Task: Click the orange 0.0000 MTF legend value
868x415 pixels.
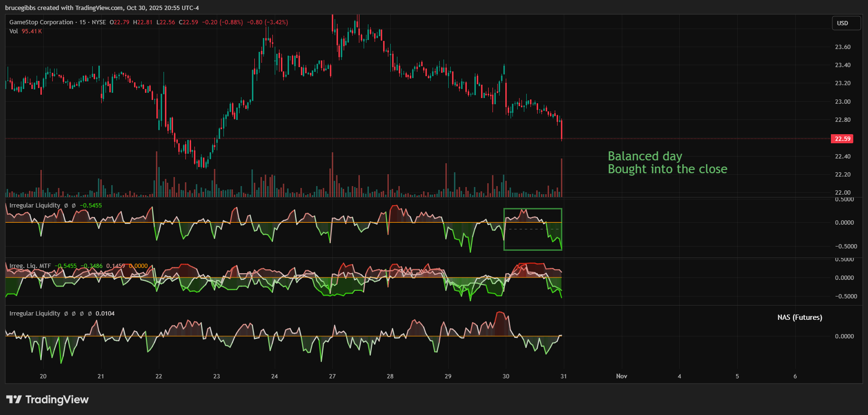Action: pos(138,266)
